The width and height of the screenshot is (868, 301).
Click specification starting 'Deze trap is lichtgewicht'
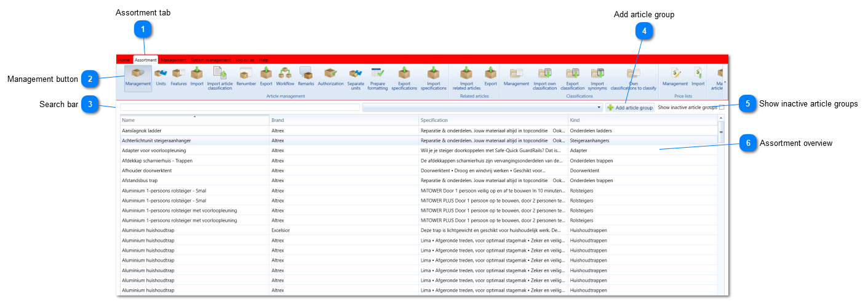(x=493, y=230)
